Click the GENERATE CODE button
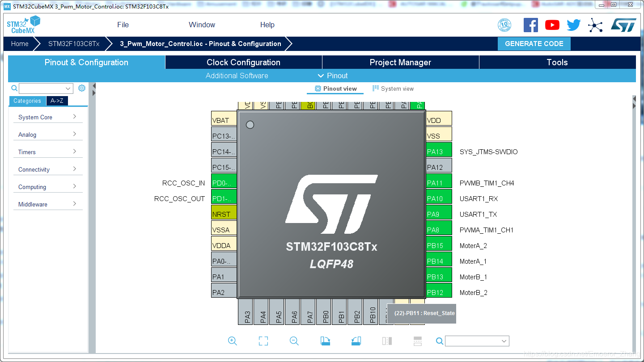644x362 pixels. (534, 44)
